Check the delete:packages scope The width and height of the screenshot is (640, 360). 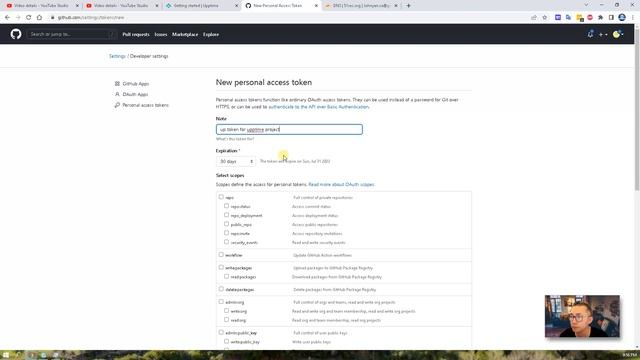[221, 289]
